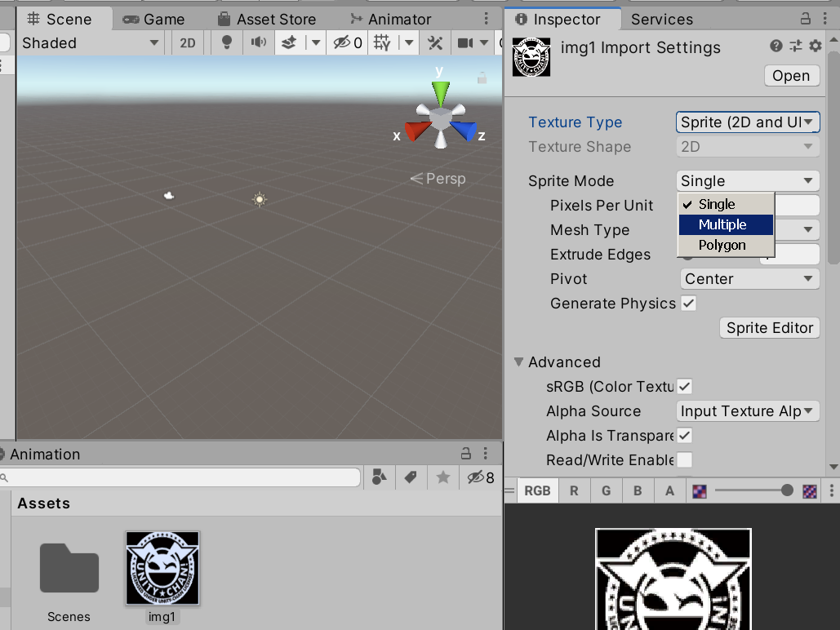Switch to the Scene tab
Screen dimensions: 840x630
[60, 20]
